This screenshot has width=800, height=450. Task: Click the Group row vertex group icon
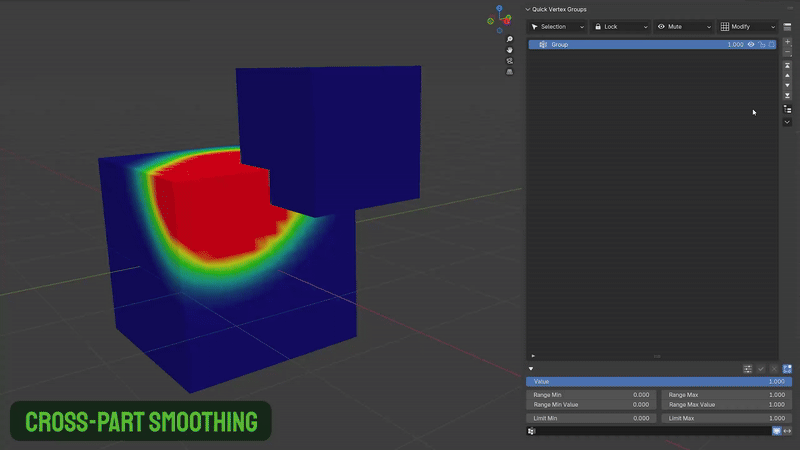543,44
